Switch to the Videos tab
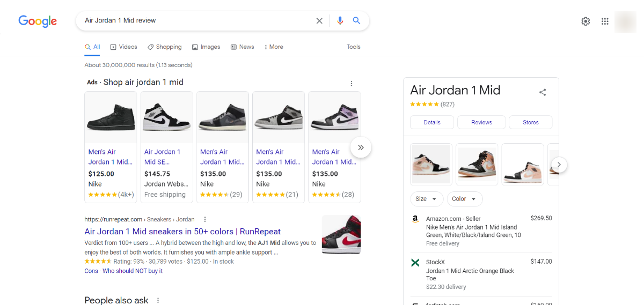The width and height of the screenshot is (644, 305). tap(124, 47)
